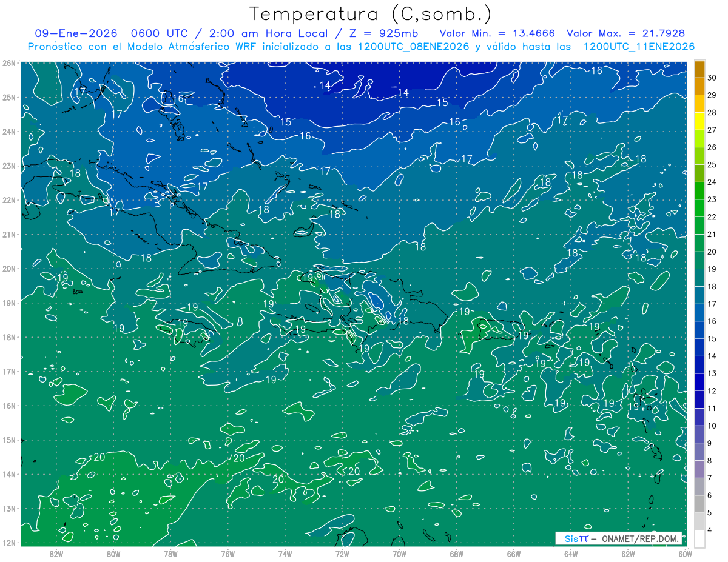Screen dimensions: 728x562
Task: Click the "Temperatura (C,somb.)" chart title
Action: point(371,14)
